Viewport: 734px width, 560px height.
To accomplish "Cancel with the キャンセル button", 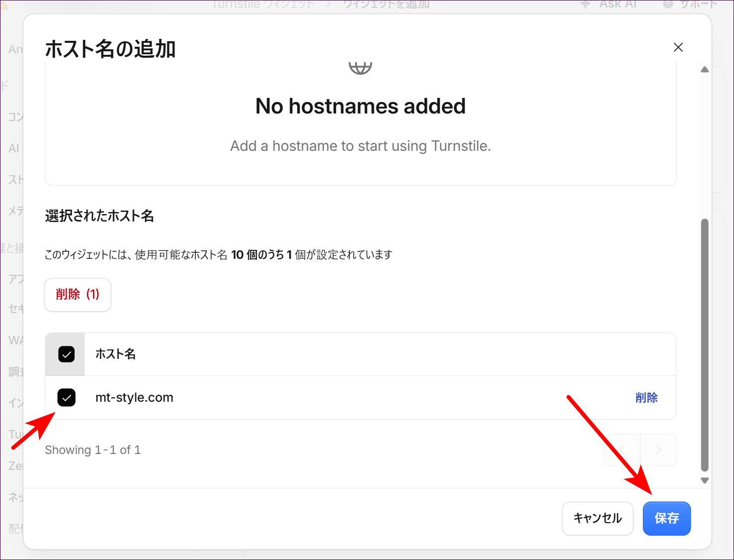I will pyautogui.click(x=598, y=518).
